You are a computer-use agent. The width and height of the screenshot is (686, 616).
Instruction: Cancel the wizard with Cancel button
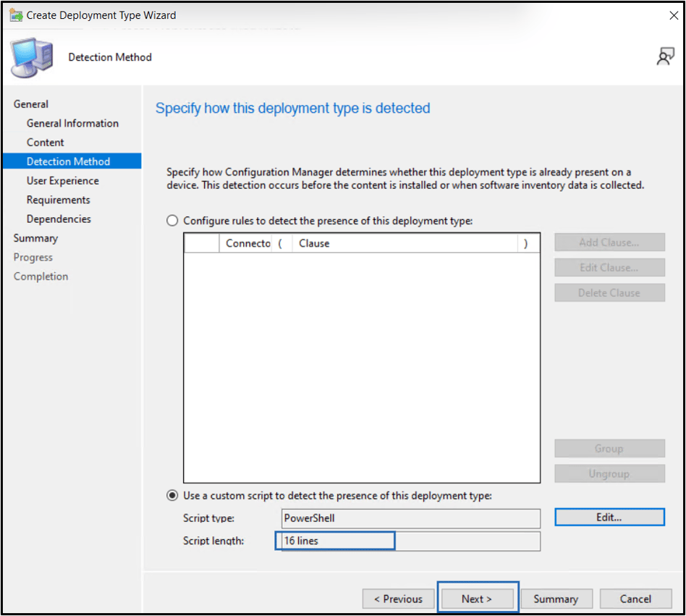click(x=635, y=599)
